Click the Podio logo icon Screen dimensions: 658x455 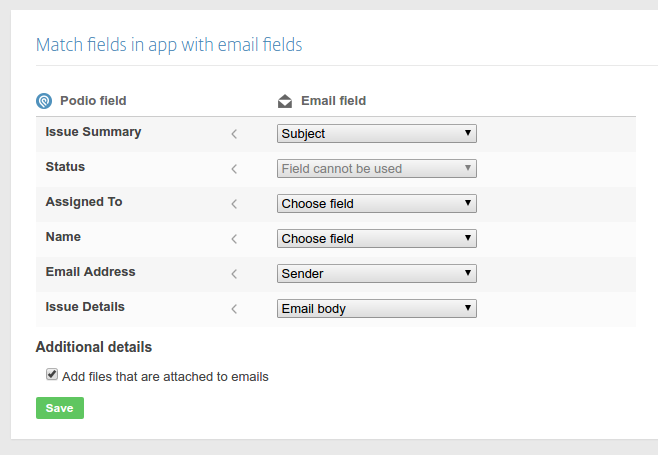tap(44, 101)
